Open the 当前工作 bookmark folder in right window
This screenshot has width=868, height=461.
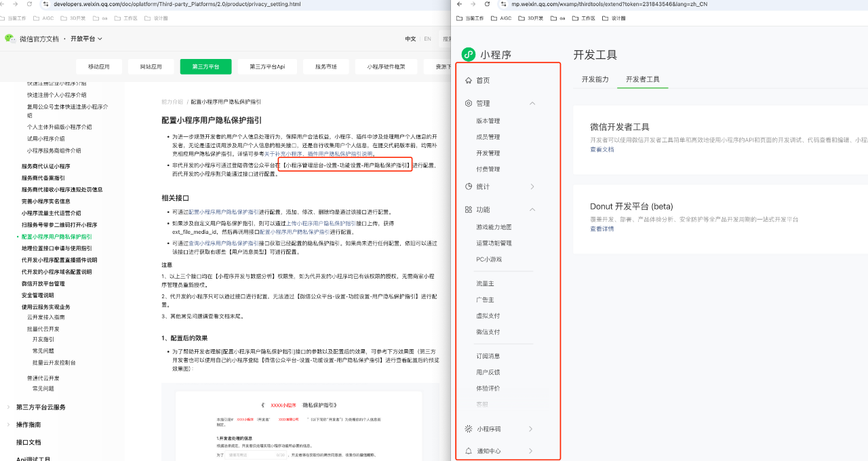pyautogui.click(x=470, y=18)
